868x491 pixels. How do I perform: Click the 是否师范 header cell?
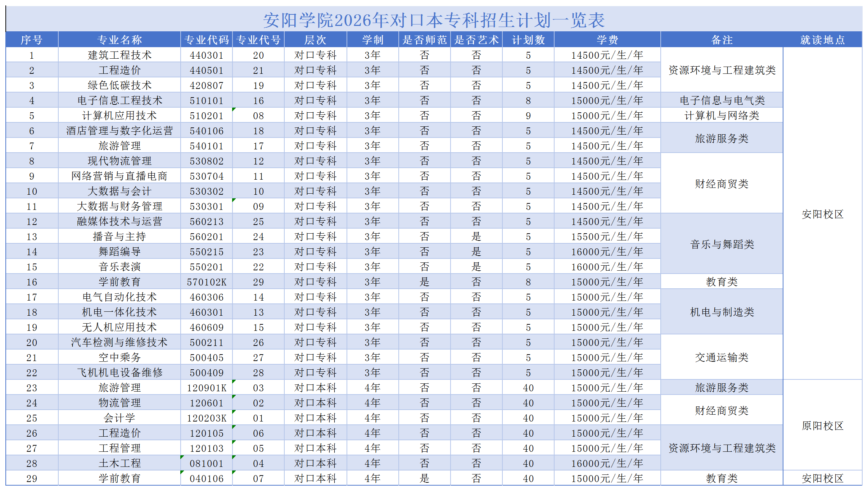click(x=424, y=40)
